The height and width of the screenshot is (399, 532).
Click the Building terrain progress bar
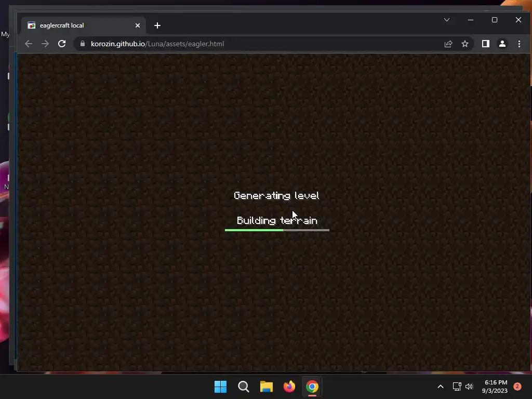pyautogui.click(x=277, y=230)
